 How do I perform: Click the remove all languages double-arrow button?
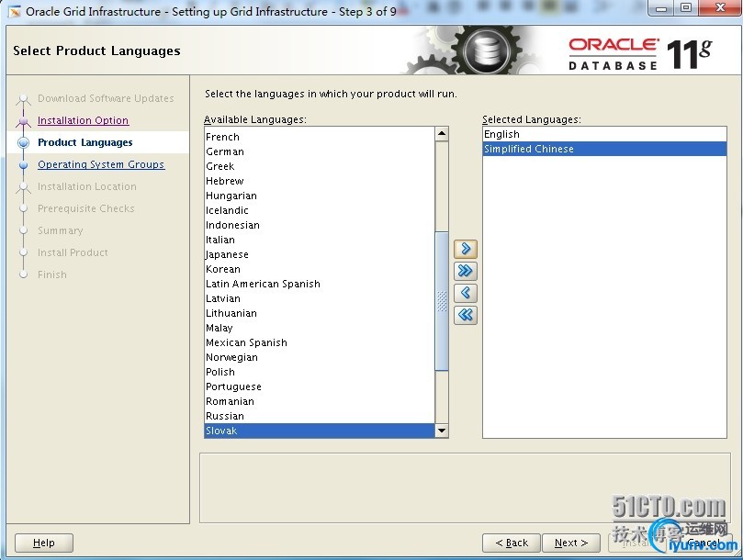[x=466, y=315]
